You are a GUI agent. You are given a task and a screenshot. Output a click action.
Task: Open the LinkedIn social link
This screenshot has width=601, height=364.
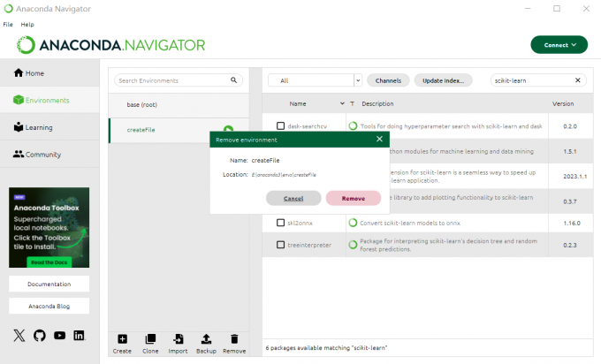click(79, 336)
